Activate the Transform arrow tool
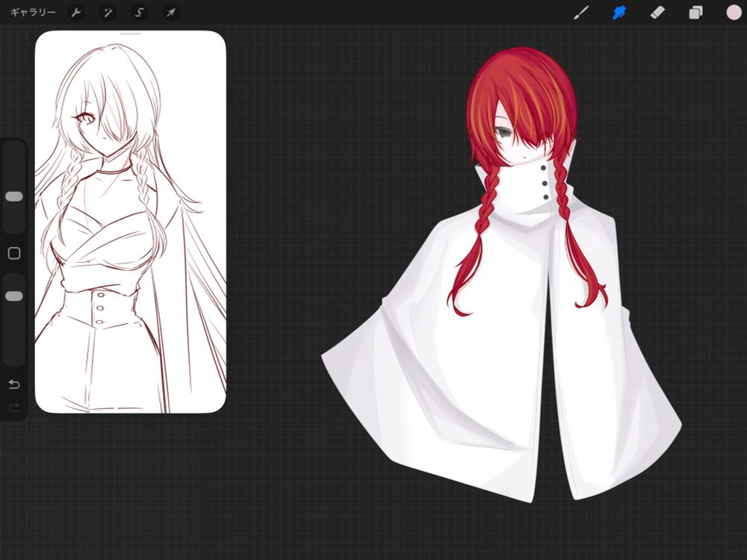 (x=171, y=13)
